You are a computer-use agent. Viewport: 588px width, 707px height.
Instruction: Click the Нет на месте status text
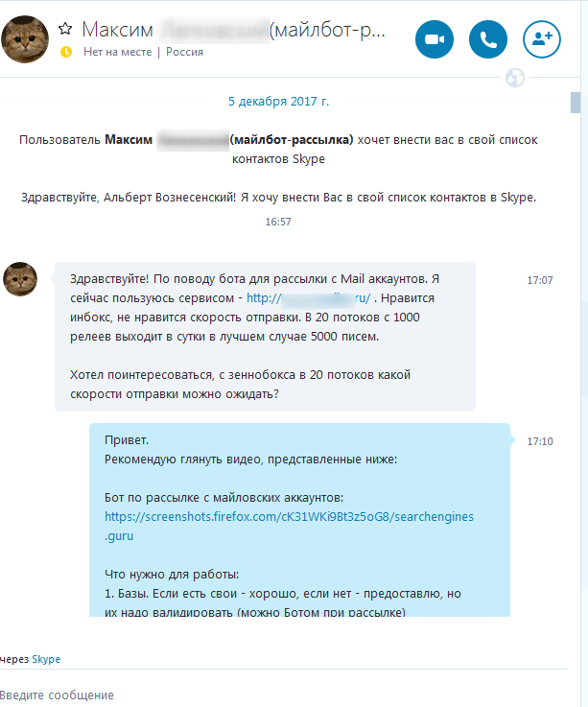coord(118,52)
